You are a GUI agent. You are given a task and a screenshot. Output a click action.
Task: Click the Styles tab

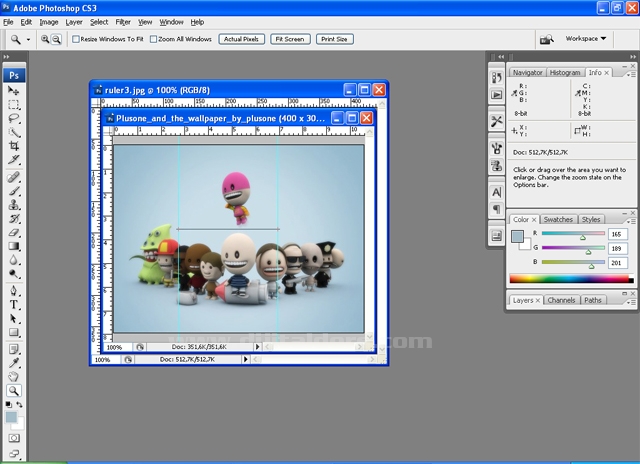(591, 219)
